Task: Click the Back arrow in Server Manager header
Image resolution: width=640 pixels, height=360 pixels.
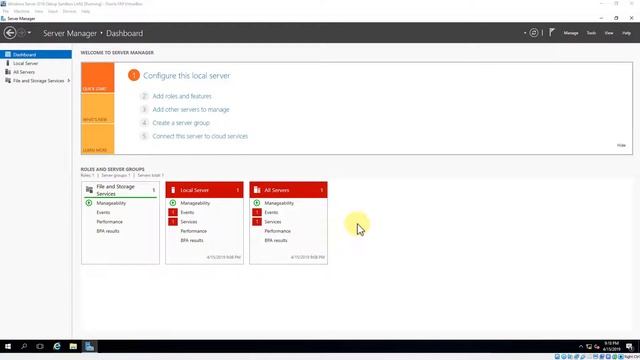Action: click(x=10, y=33)
